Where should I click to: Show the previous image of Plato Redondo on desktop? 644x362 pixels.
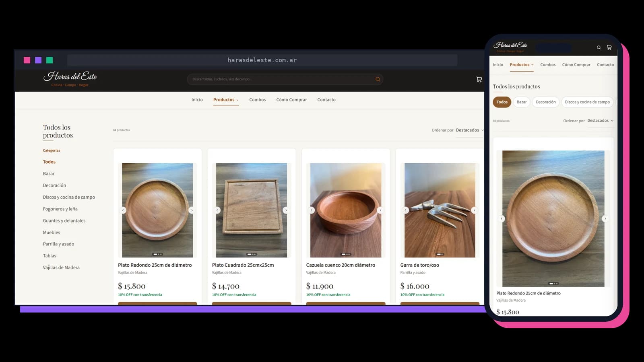coord(123,210)
